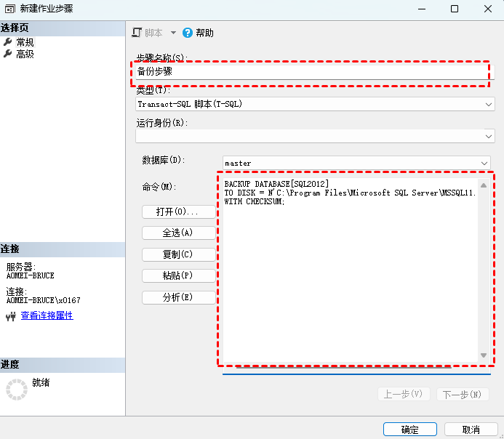Select the 高级 page
504x439 pixels.
point(25,54)
